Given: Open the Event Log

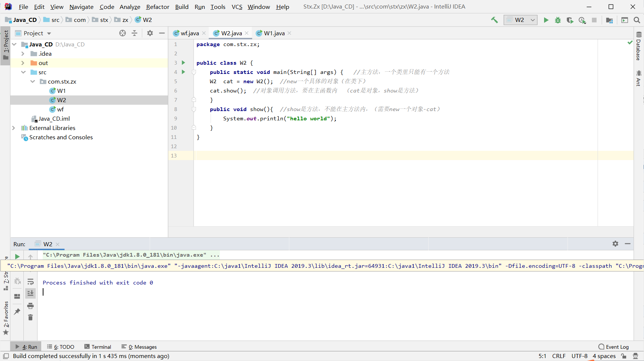Looking at the screenshot, I should [x=614, y=347].
